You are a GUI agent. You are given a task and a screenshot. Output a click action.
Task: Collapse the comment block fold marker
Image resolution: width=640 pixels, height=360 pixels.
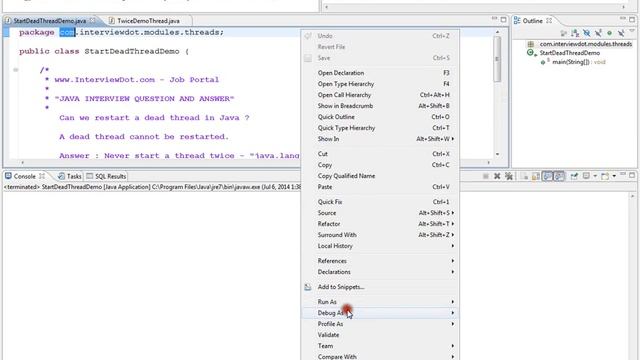coord(16,70)
